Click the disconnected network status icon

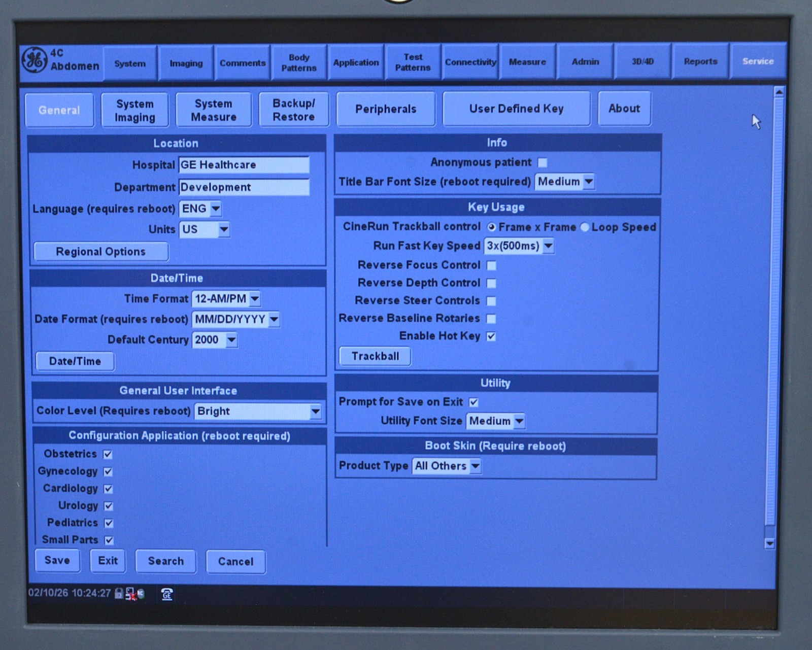(x=130, y=594)
